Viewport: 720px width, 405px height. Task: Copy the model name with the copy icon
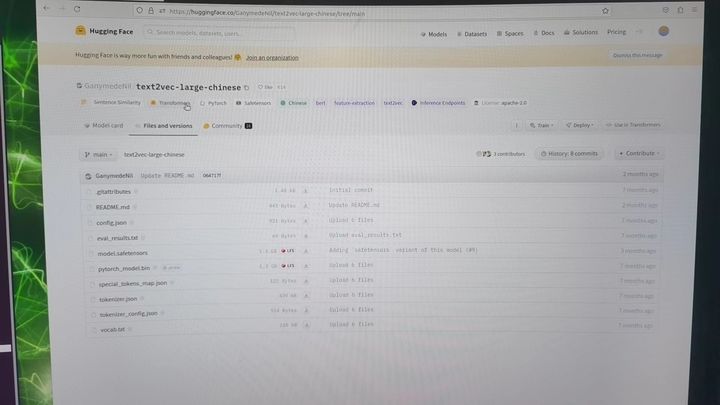(x=247, y=87)
